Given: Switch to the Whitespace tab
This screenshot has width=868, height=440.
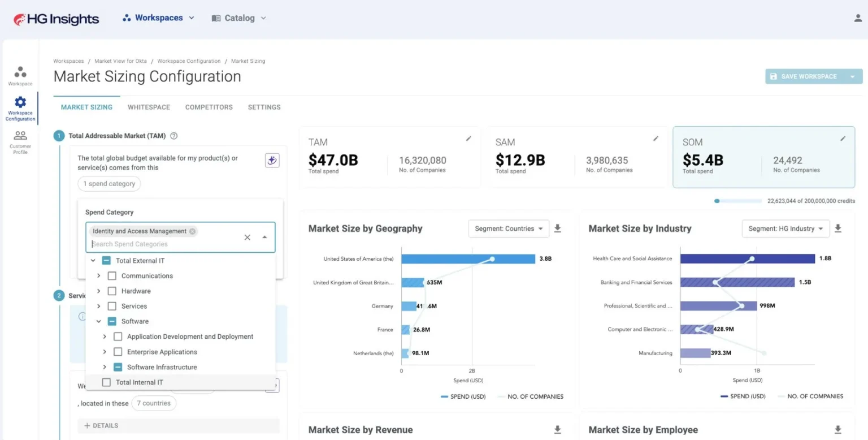Looking at the screenshot, I should (149, 107).
